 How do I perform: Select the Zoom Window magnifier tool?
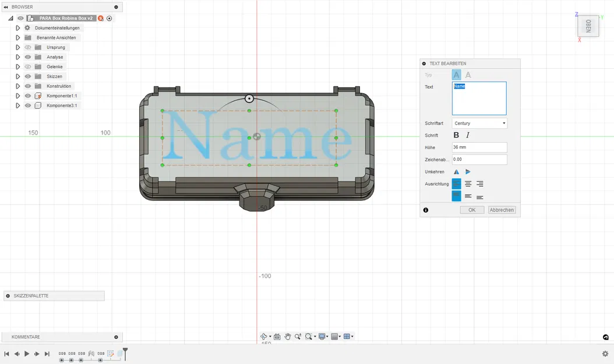click(309, 337)
